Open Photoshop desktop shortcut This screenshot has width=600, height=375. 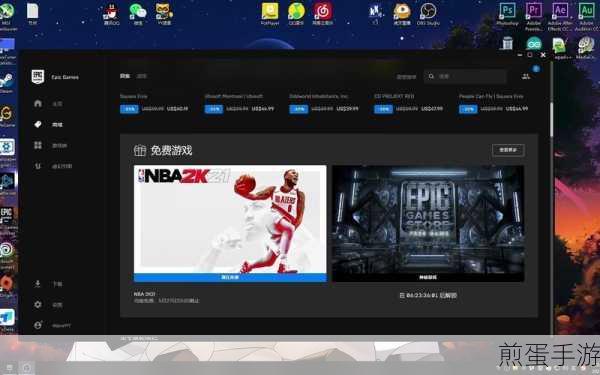pos(507,13)
